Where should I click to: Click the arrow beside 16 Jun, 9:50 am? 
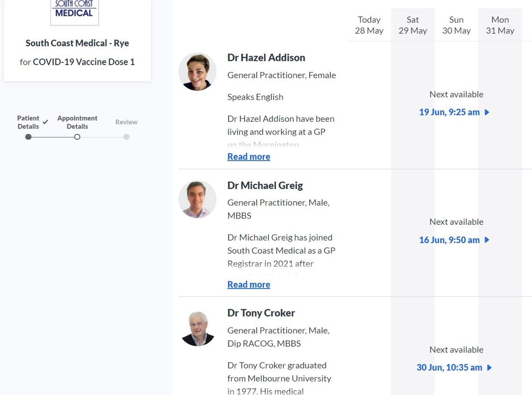[x=487, y=240]
